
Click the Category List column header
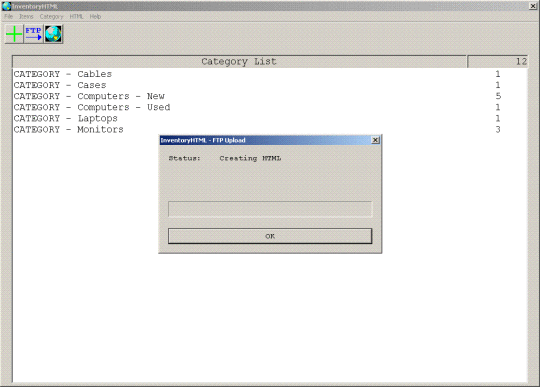[239, 62]
